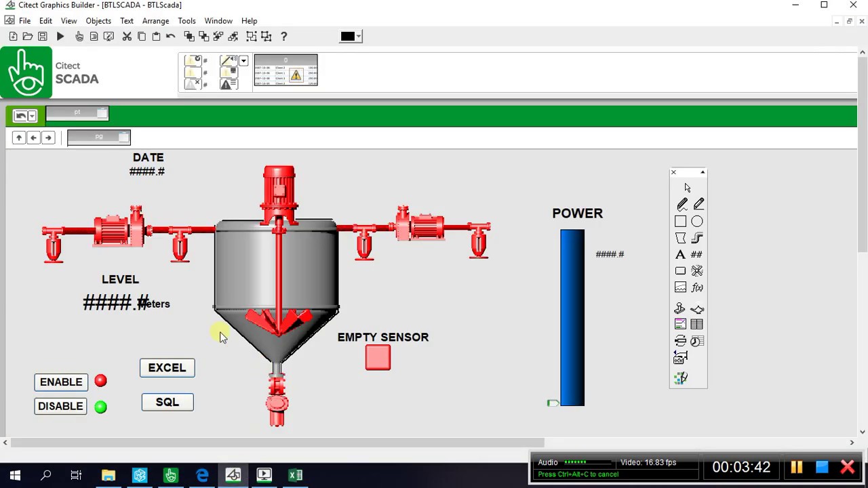
Task: Select the Symbol Set fan icon
Action: [697, 271]
